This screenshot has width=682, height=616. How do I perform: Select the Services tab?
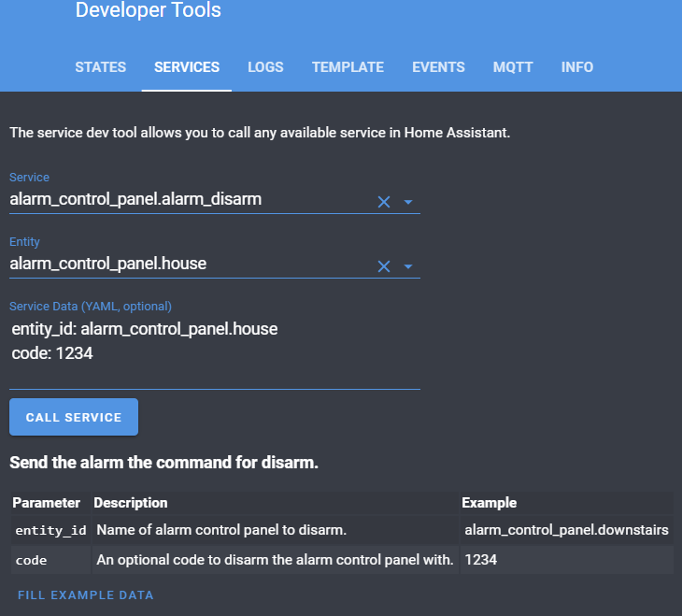click(x=187, y=67)
